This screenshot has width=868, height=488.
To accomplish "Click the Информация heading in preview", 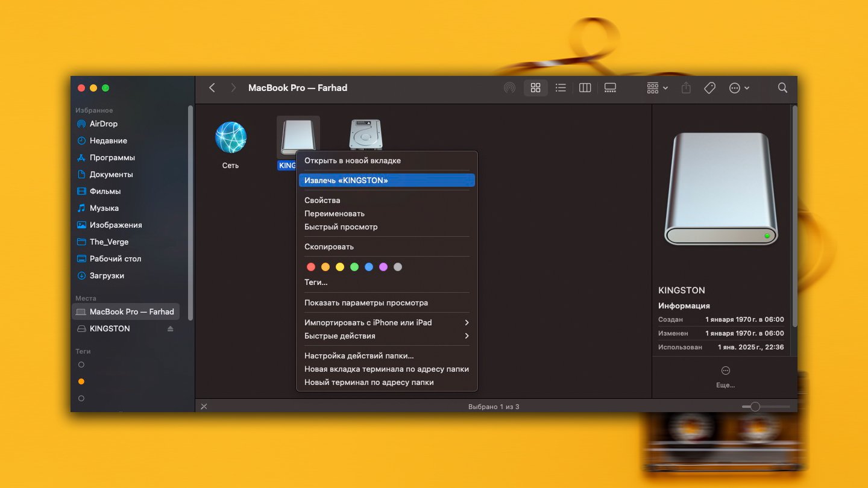I will [x=684, y=305].
